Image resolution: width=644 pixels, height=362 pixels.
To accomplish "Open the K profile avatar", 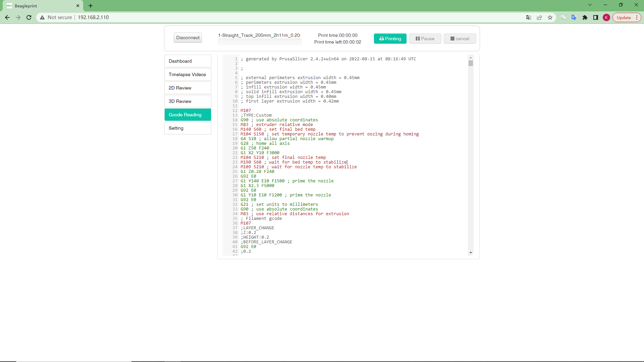I will 606,17.
